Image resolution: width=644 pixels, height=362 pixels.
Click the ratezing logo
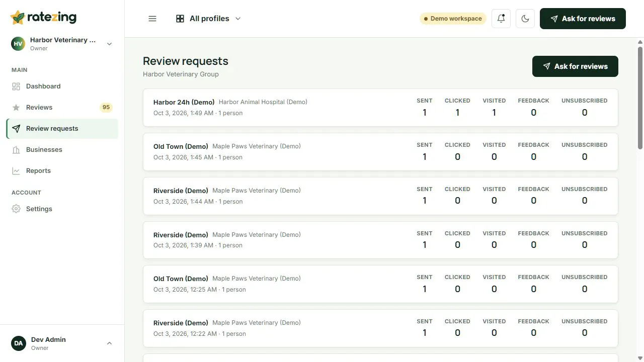43,17
